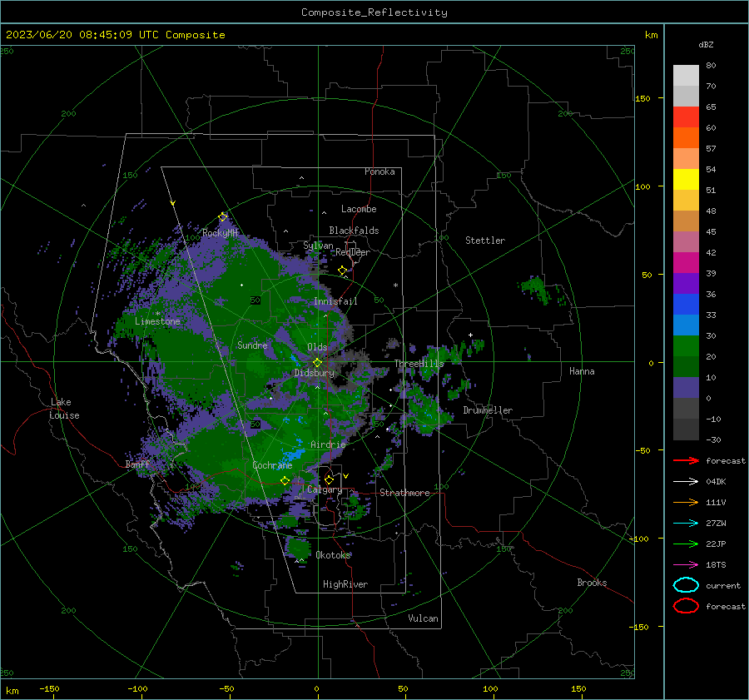Click the Hanna town label

[x=582, y=371]
